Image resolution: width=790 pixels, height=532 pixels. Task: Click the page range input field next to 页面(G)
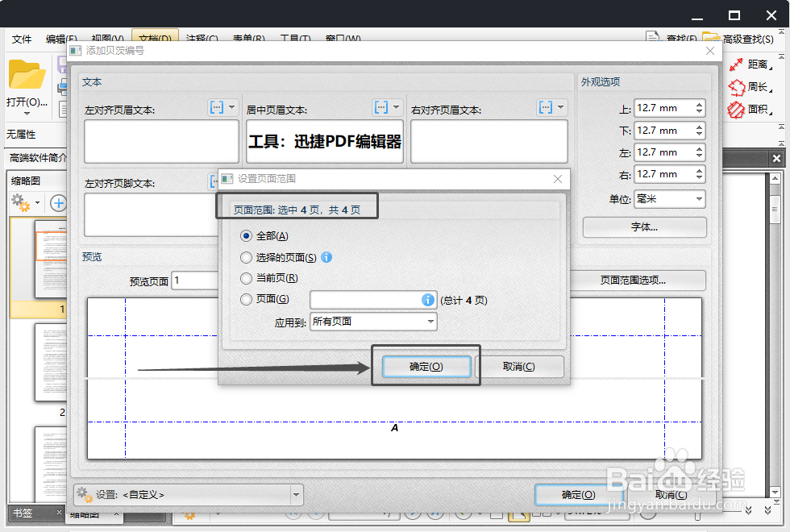pos(372,300)
